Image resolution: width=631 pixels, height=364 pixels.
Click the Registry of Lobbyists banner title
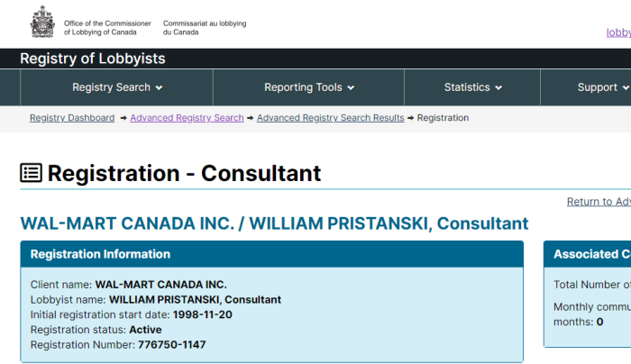(93, 59)
